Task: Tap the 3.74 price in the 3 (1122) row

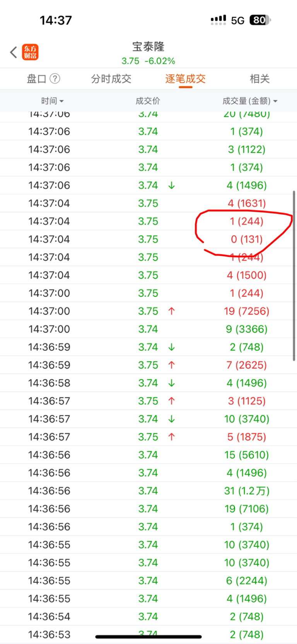Action: [x=148, y=150]
